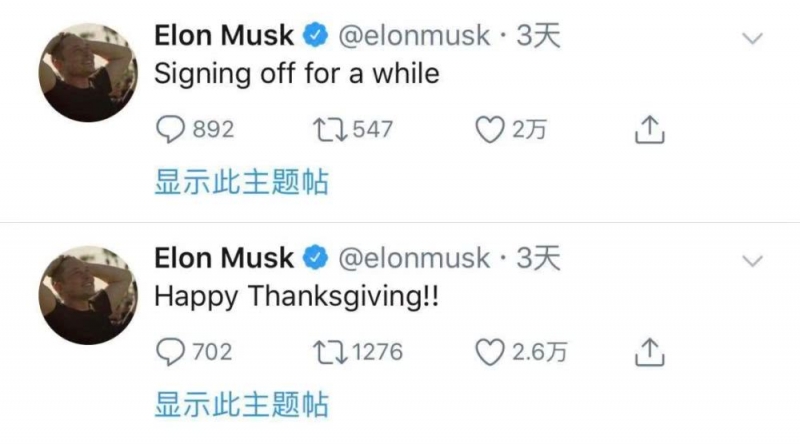Open the chevron menu on the first tweet
This screenshot has height=444, width=800.
point(753,38)
